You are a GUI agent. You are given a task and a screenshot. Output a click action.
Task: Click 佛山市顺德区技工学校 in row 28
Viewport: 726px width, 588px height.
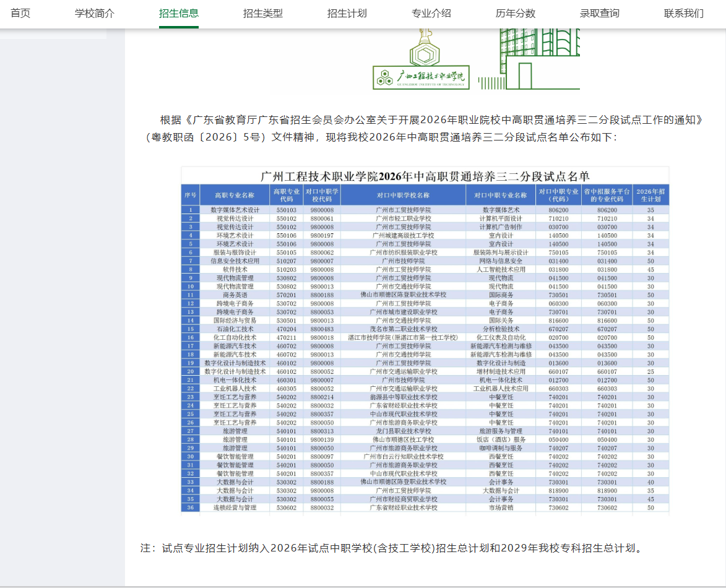(x=404, y=439)
